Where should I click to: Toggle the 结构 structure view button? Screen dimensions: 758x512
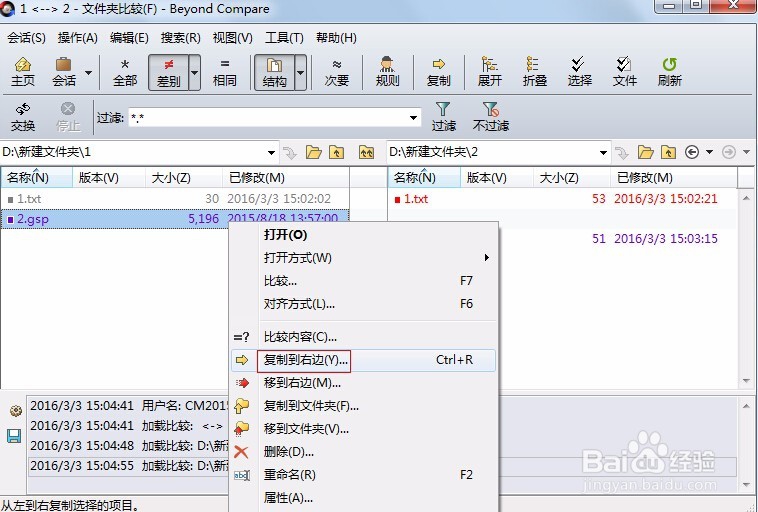pyautogui.click(x=275, y=73)
